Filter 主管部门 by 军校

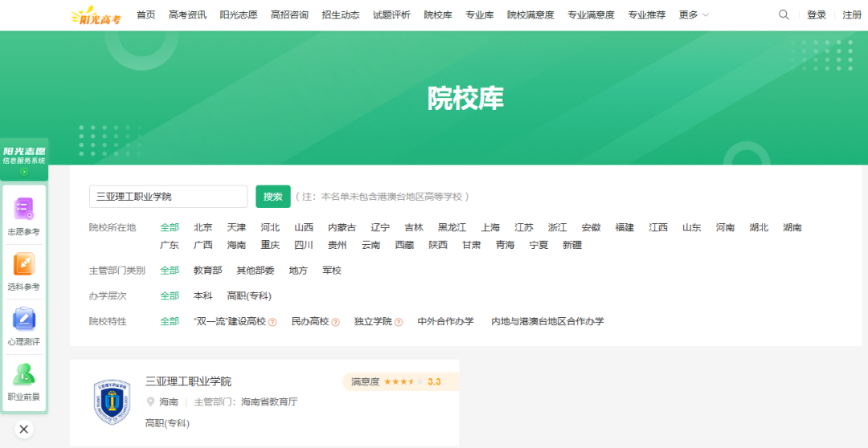coord(332,271)
